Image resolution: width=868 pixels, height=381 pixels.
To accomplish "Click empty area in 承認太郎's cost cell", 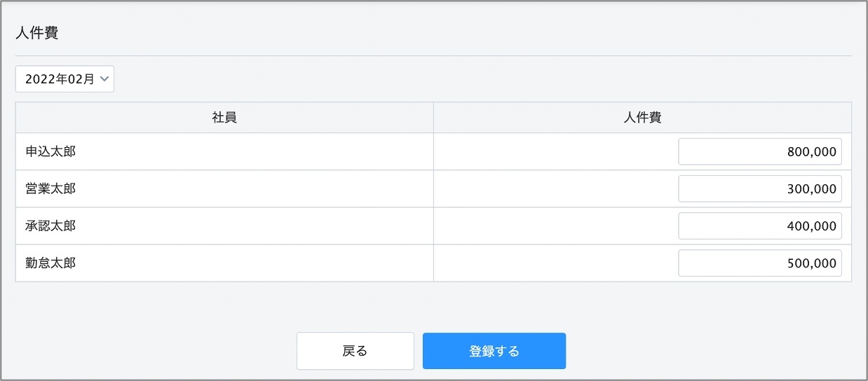I will coord(555,226).
